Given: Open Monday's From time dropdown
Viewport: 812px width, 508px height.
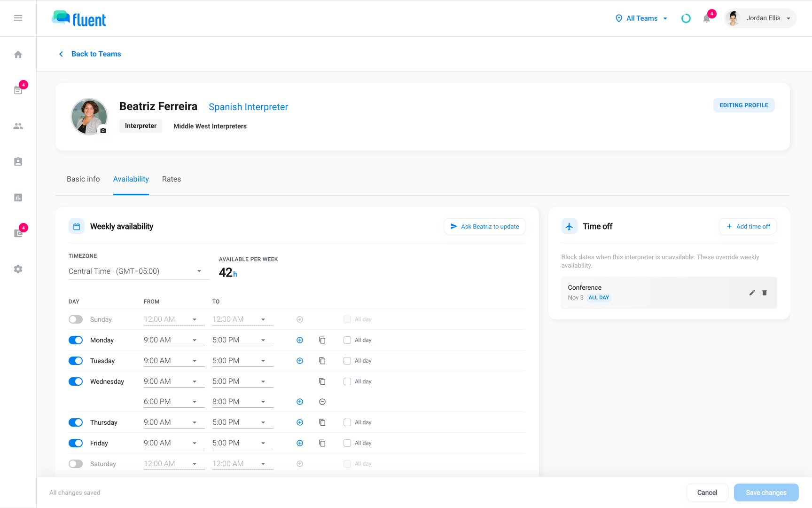Looking at the screenshot, I should (x=174, y=340).
